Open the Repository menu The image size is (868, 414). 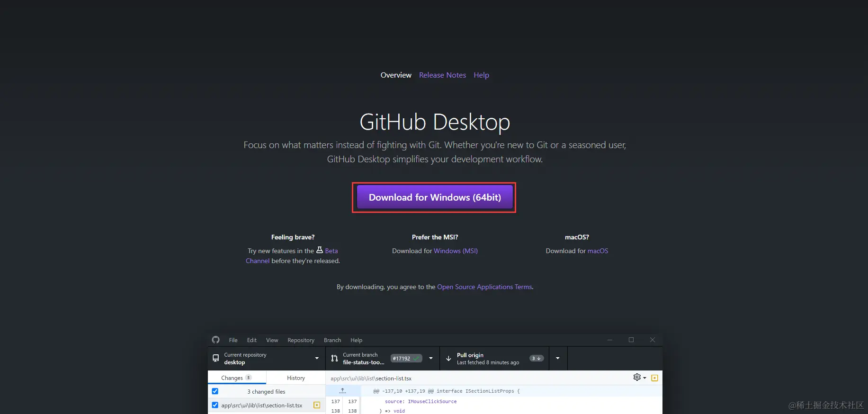click(x=301, y=340)
